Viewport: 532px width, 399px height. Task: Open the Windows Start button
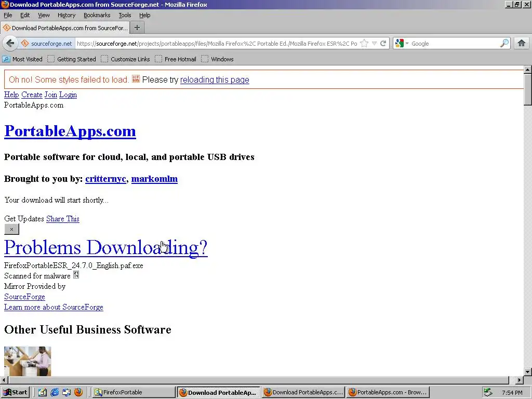pos(15,392)
